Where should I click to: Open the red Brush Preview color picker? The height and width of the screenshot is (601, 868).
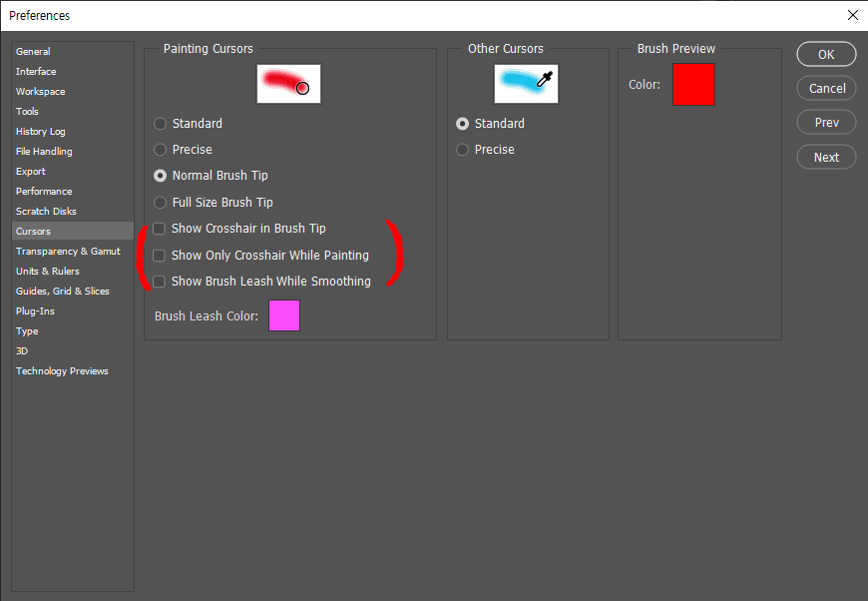point(693,85)
